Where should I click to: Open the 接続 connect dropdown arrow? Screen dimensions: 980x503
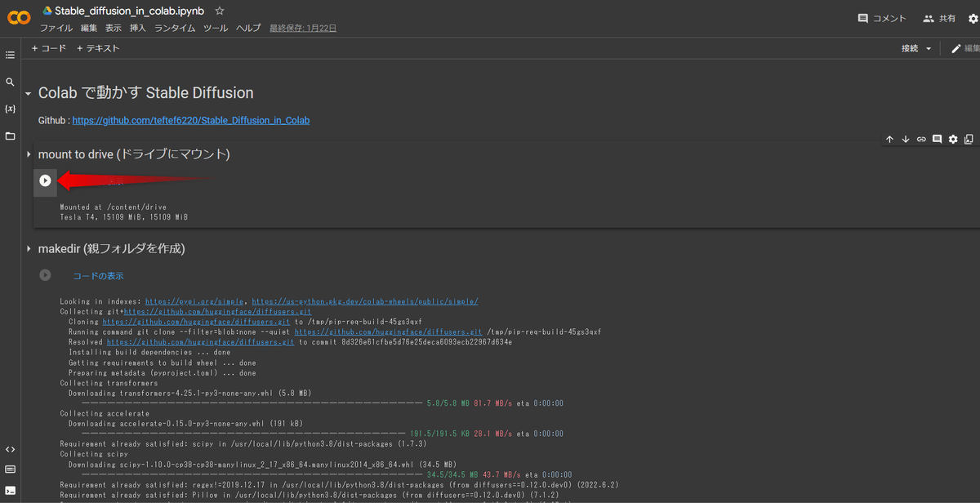pos(929,49)
